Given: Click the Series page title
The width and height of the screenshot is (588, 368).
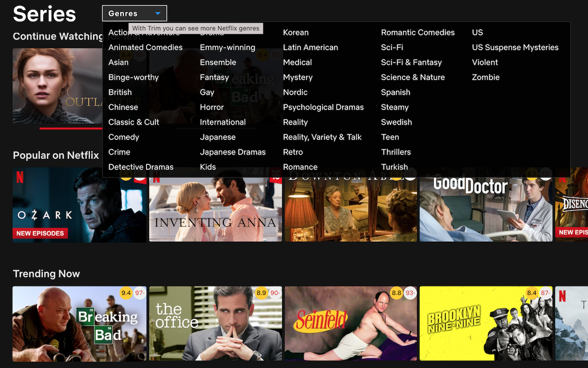Looking at the screenshot, I should tap(45, 14).
